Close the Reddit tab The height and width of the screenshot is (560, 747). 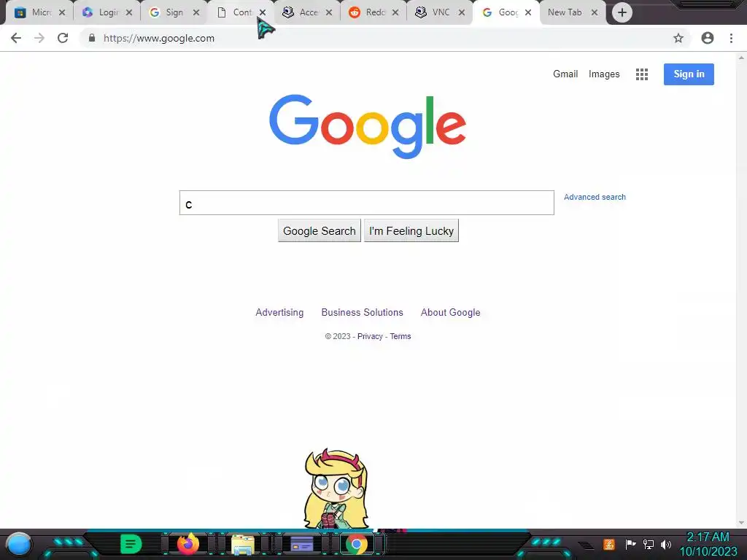[395, 13]
